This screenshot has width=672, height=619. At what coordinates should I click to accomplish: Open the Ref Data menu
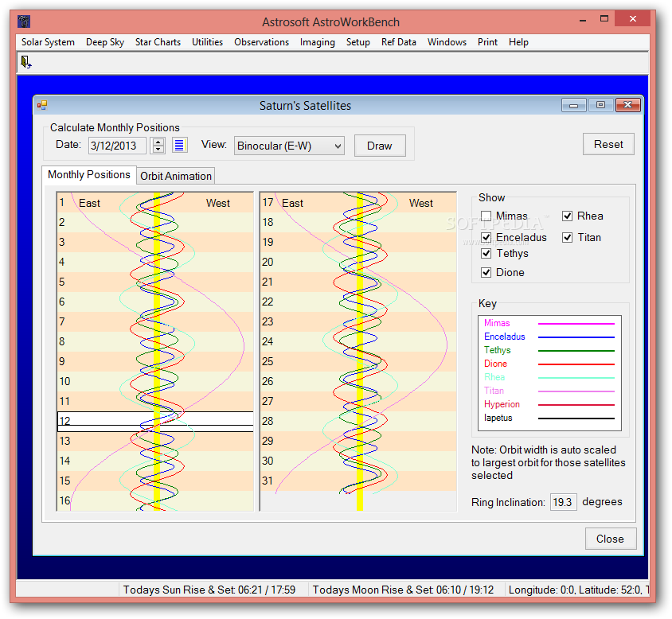click(399, 42)
